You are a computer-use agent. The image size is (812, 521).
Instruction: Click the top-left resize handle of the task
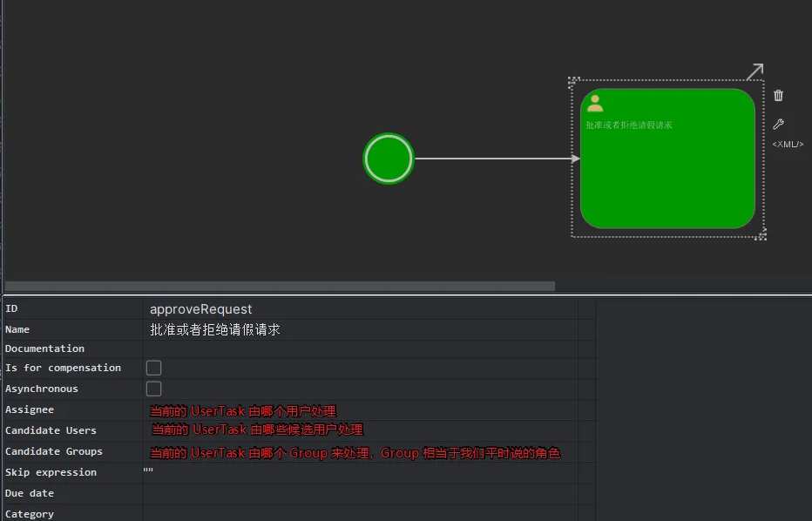coord(573,83)
